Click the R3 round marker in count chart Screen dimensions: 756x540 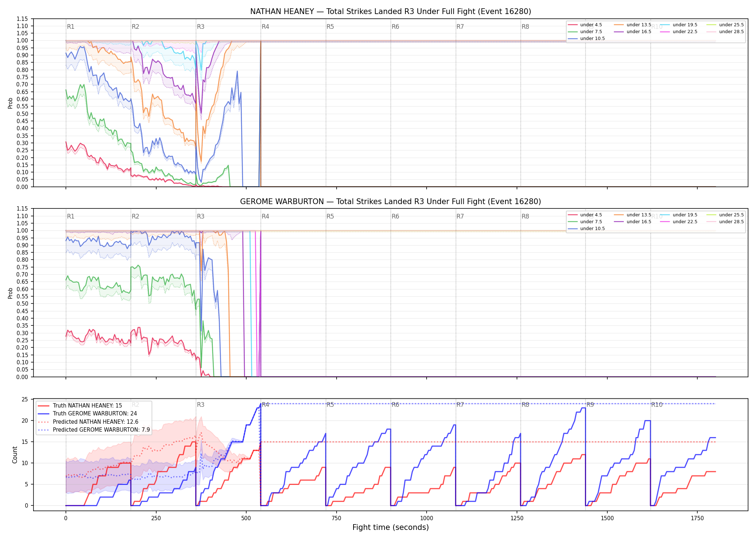201,405
